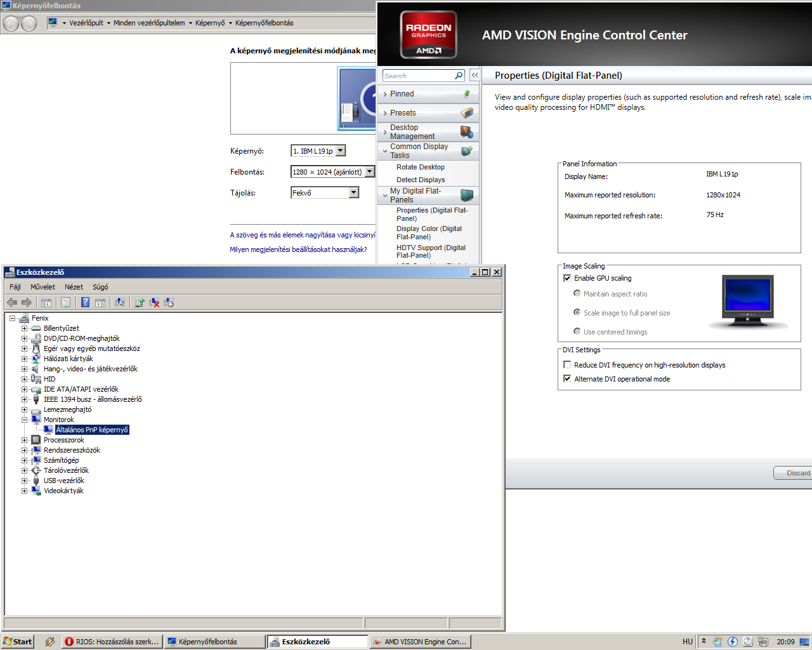The image size is (812, 650).
Task: Check Reduce DVI frequency on high-resolution displays
Action: click(x=567, y=365)
